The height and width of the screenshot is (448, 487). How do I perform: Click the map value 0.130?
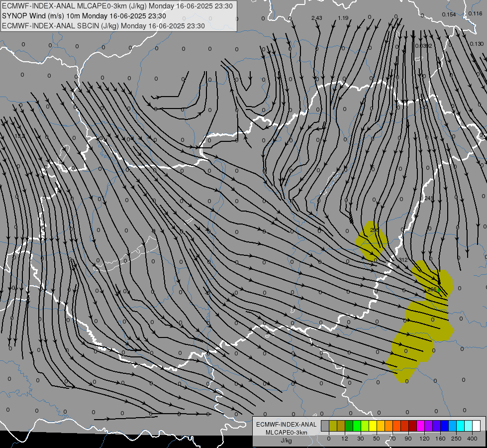pos(477,44)
